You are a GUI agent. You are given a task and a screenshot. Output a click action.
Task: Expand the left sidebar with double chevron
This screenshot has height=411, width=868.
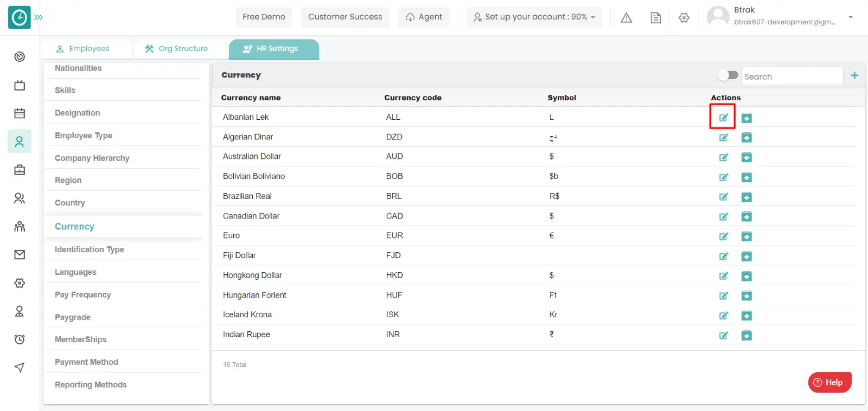point(39,17)
